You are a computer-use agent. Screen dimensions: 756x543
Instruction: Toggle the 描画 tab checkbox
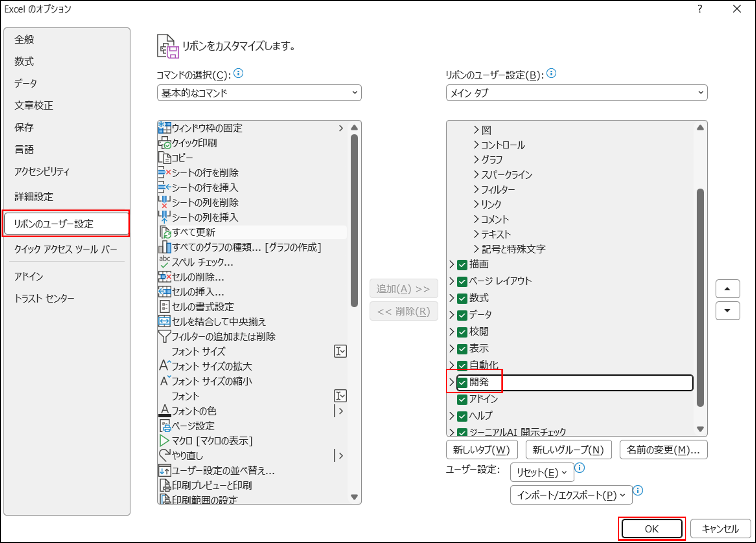(x=462, y=265)
